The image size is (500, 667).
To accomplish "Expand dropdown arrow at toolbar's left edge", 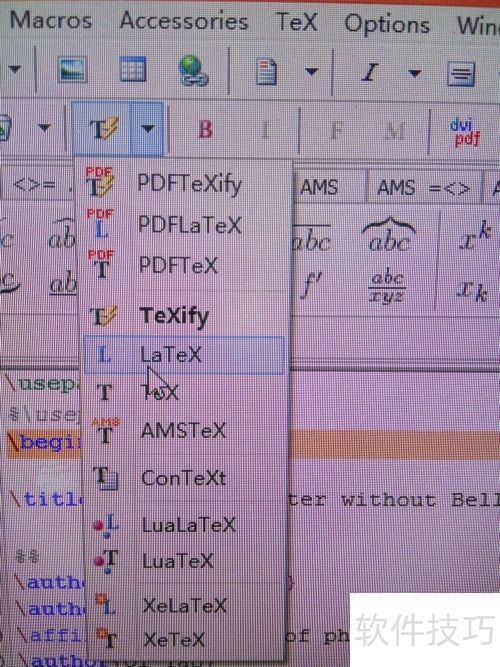I will 14,68.
